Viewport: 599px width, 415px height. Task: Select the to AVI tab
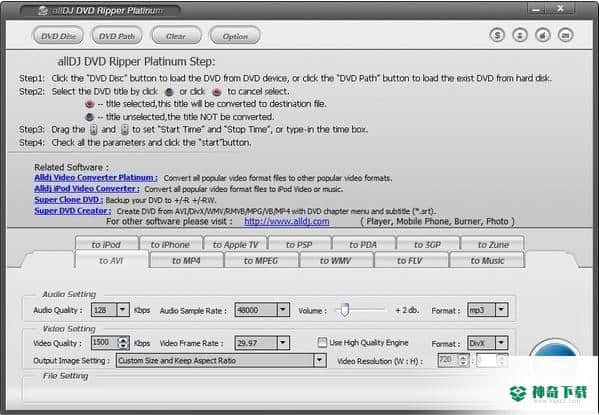coord(111,260)
